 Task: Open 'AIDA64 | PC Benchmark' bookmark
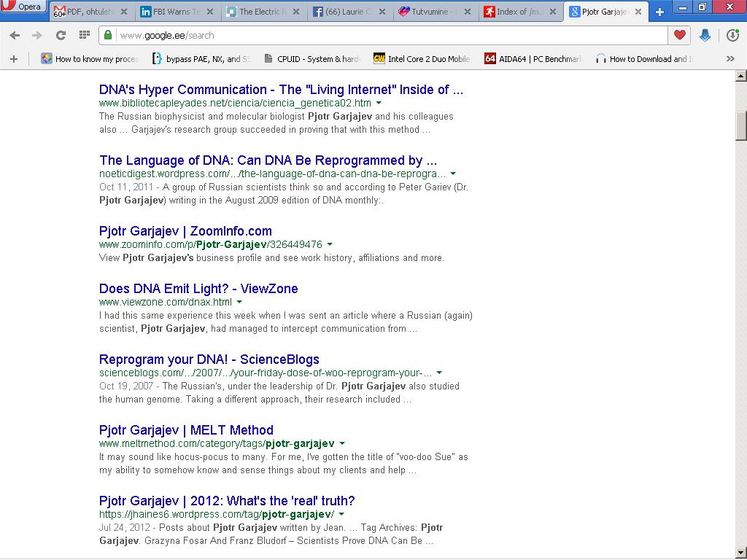point(533,59)
